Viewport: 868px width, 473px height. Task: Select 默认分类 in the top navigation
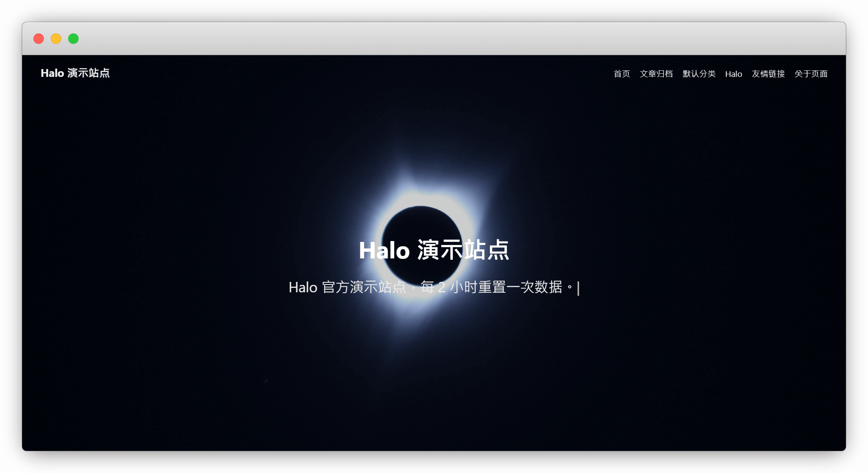coord(699,74)
